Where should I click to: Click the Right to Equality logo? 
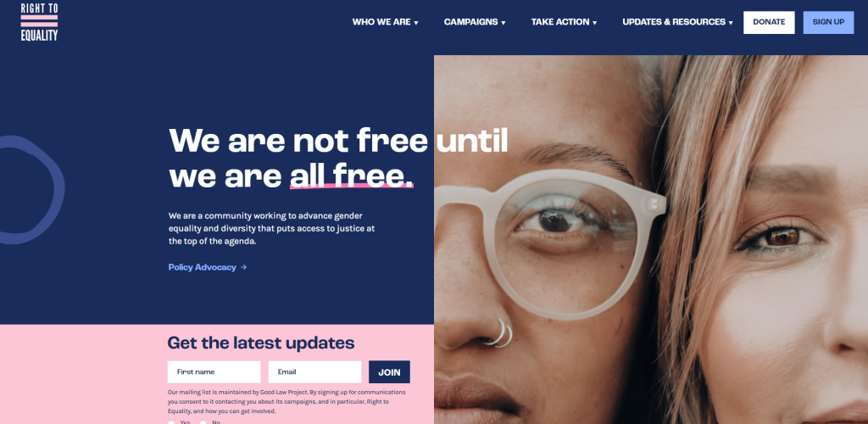[x=39, y=22]
